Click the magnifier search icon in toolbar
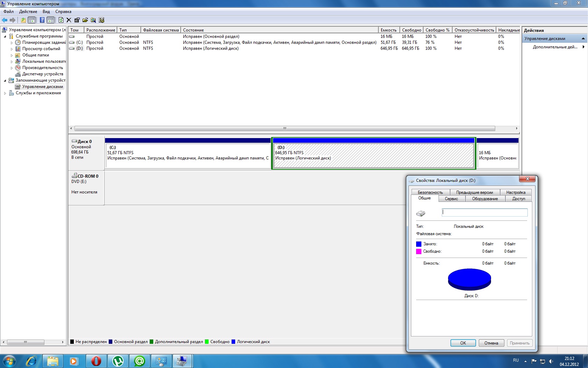 93,20
